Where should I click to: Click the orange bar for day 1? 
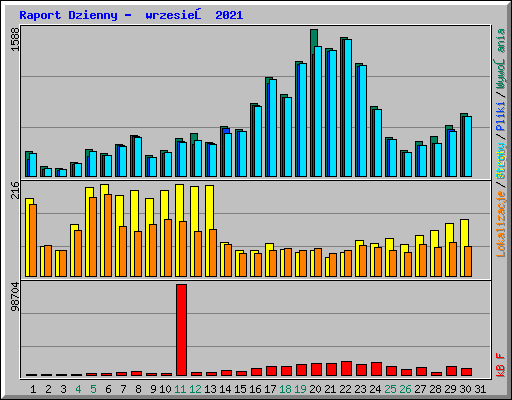33,240
